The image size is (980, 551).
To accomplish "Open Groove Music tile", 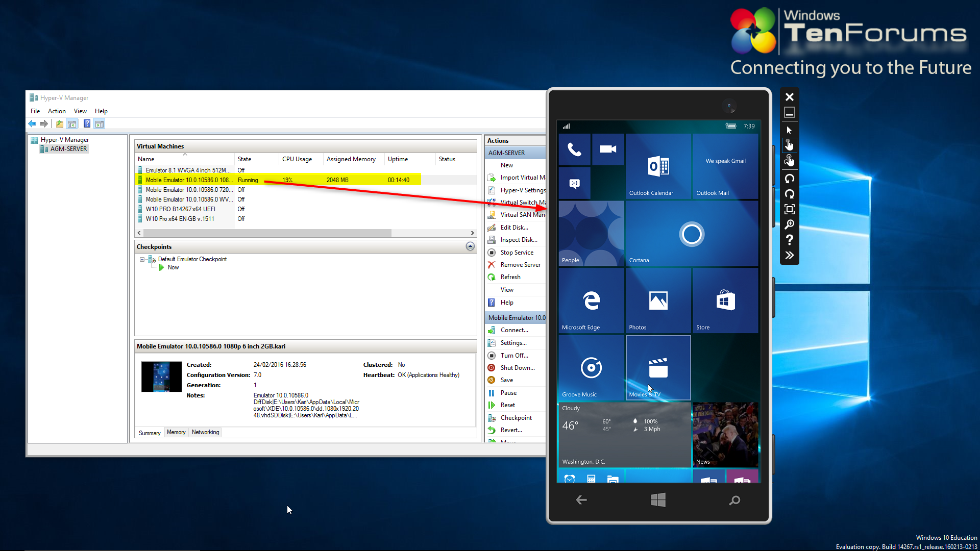I will pyautogui.click(x=591, y=368).
